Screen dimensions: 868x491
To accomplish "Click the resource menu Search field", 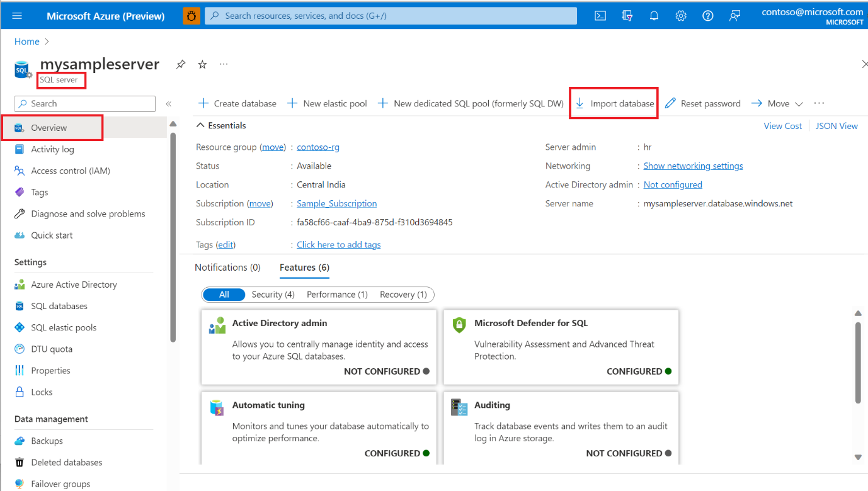I will coord(85,103).
